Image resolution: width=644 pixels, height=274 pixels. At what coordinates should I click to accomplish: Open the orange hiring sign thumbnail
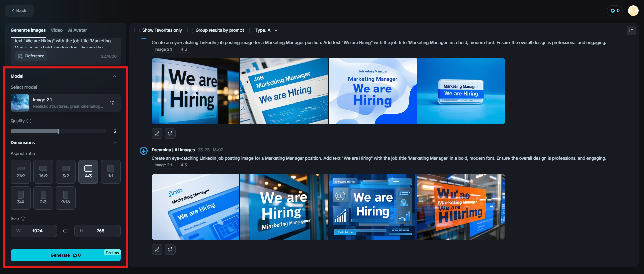461,207
